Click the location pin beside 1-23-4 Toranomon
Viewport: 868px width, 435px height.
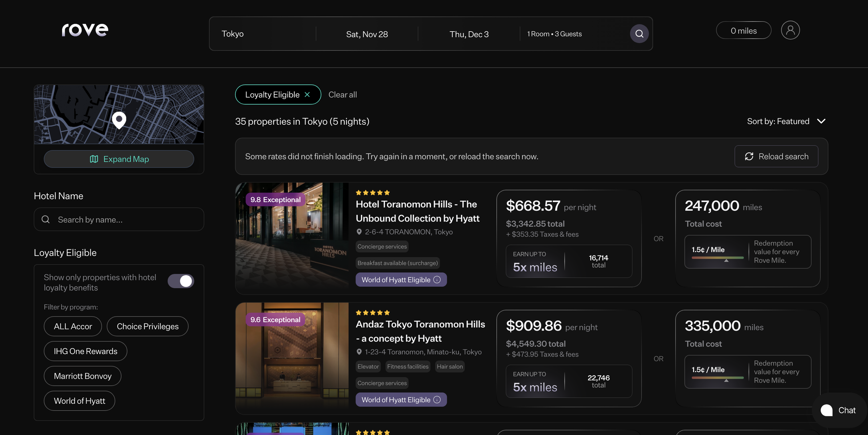(x=359, y=352)
